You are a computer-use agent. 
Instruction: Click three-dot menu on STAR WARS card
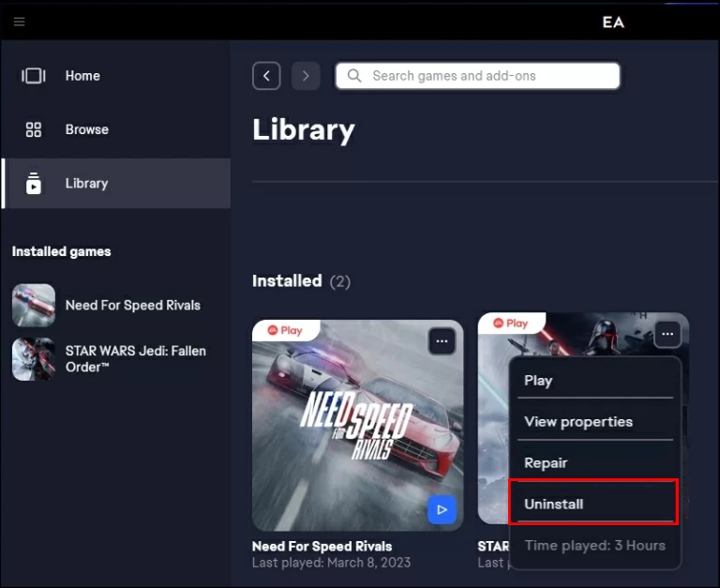click(667, 334)
